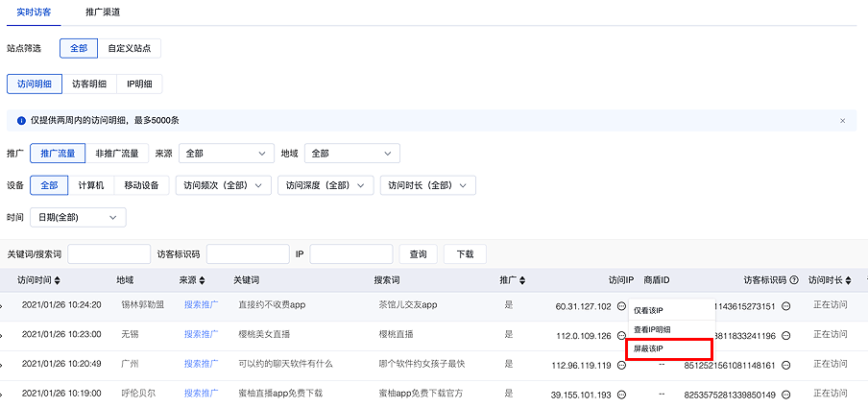This screenshot has height=407, width=868.
Task: Open the 日期(全部) time dropdown
Action: pyautogui.click(x=78, y=218)
